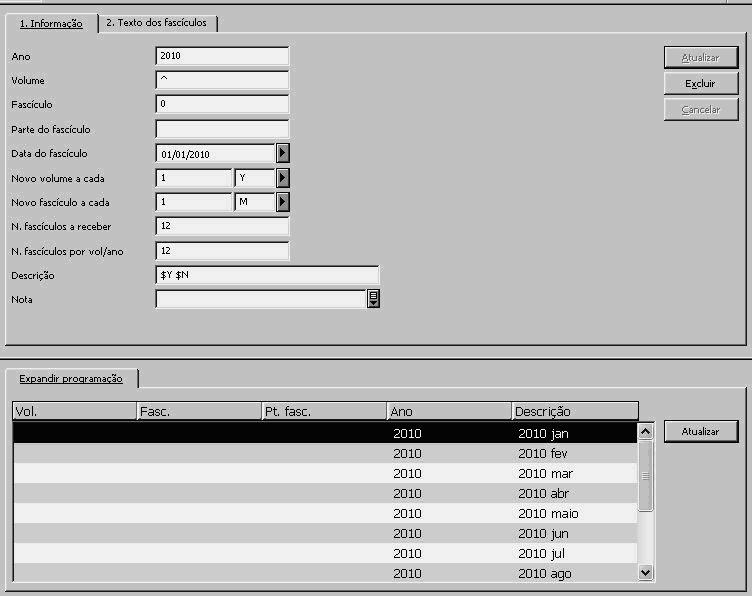The width and height of the screenshot is (752, 596).
Task: Click the Excluir button
Action: point(701,83)
